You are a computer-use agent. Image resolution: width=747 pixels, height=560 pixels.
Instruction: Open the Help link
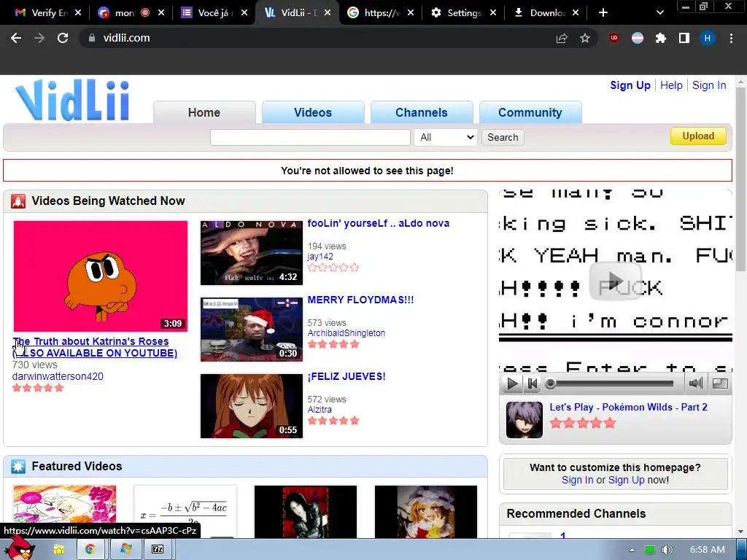point(671,85)
